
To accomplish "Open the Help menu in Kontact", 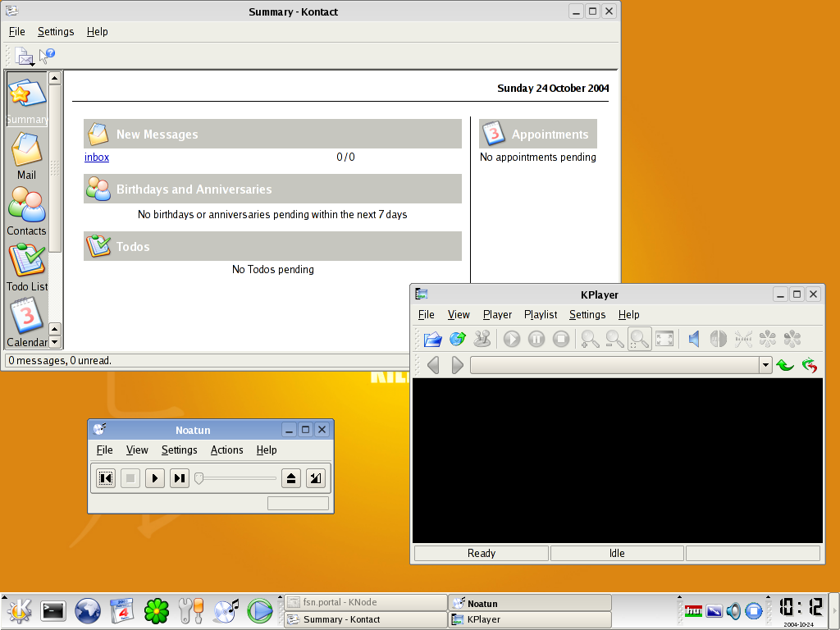I will (97, 32).
